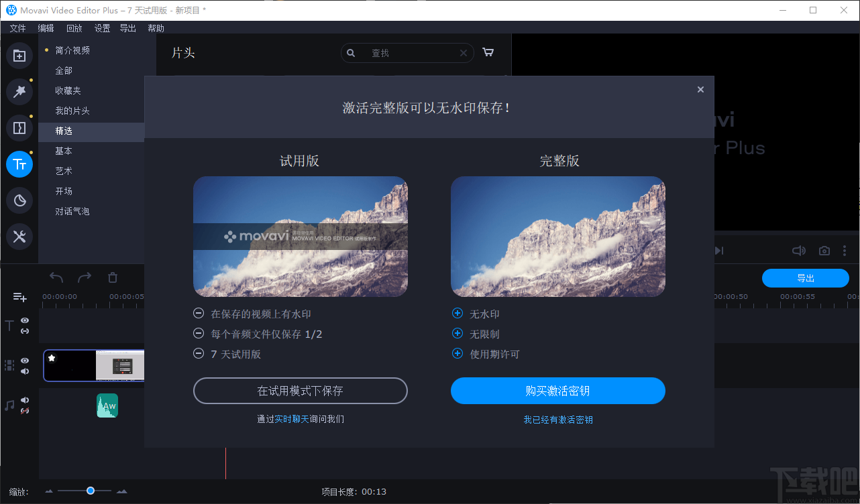The width and height of the screenshot is (860, 504).
Task: Click the star badge on the video clip
Action: click(52, 358)
